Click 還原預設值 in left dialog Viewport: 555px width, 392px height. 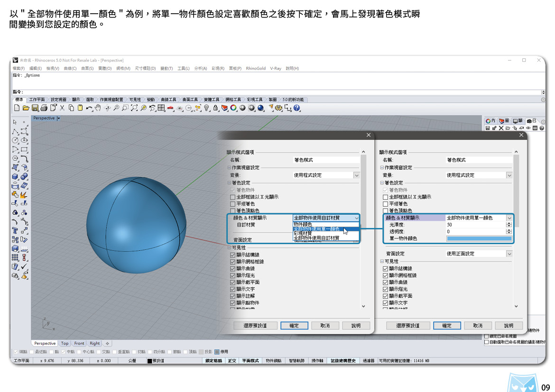click(x=255, y=326)
